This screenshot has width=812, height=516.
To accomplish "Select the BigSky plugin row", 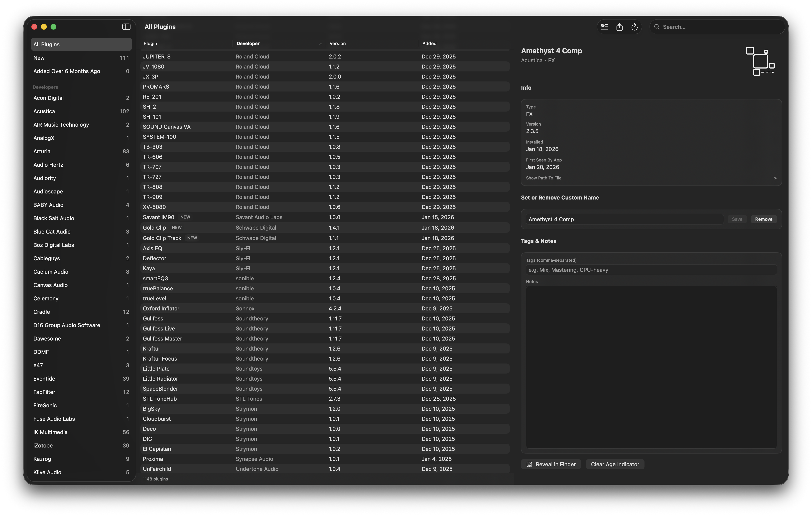I will (325, 409).
